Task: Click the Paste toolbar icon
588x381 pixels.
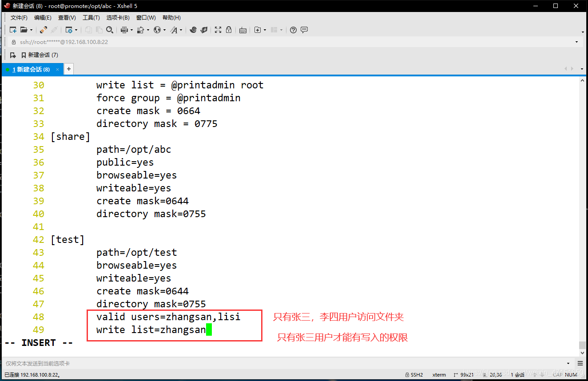Action: (x=99, y=30)
